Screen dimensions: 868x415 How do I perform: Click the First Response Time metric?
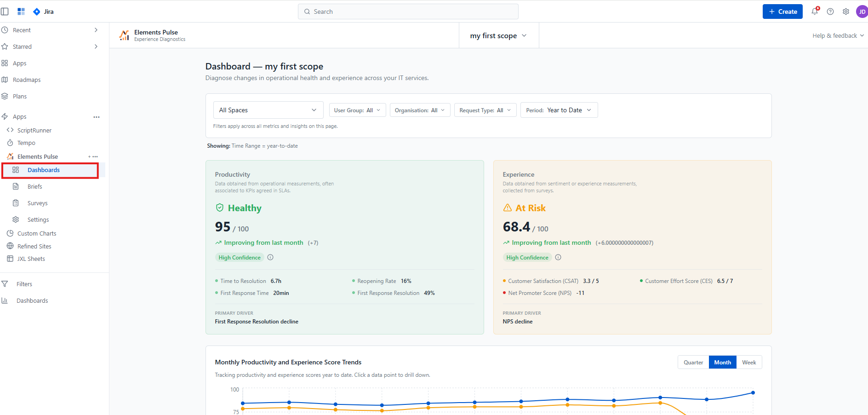pos(252,293)
